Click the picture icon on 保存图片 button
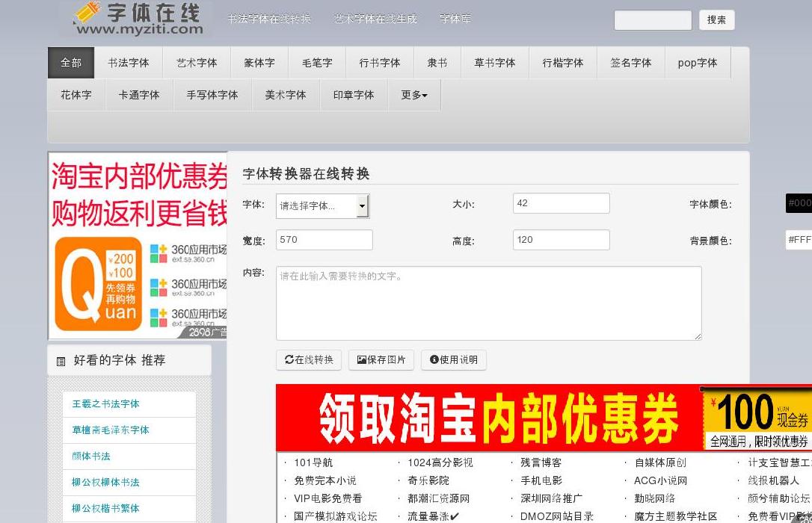 pos(361,359)
